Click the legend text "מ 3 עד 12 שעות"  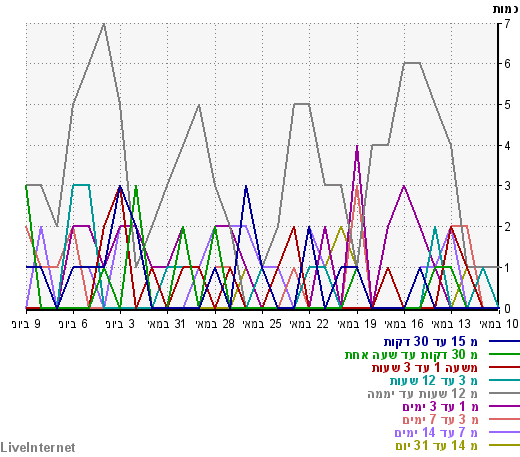(x=434, y=380)
